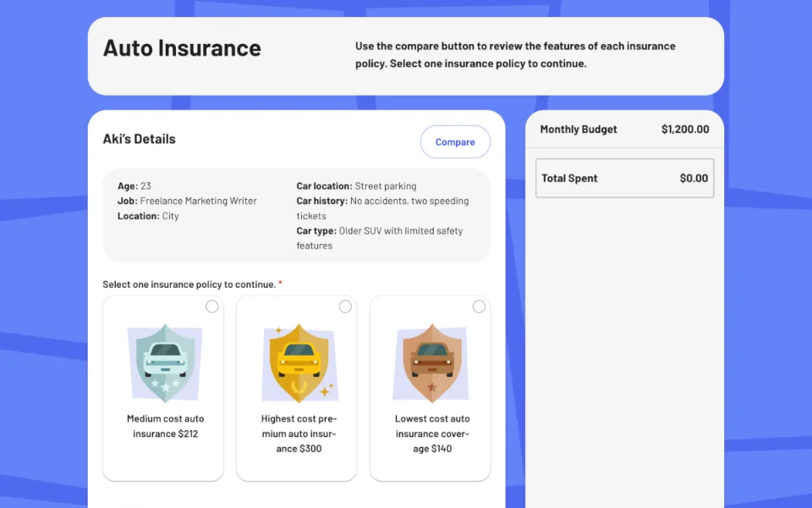
Task: Click the $1,200.00 budget amount
Action: (x=685, y=130)
